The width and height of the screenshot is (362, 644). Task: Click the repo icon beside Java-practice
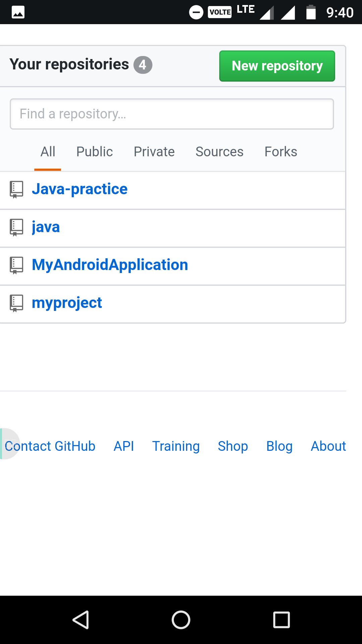click(x=16, y=190)
